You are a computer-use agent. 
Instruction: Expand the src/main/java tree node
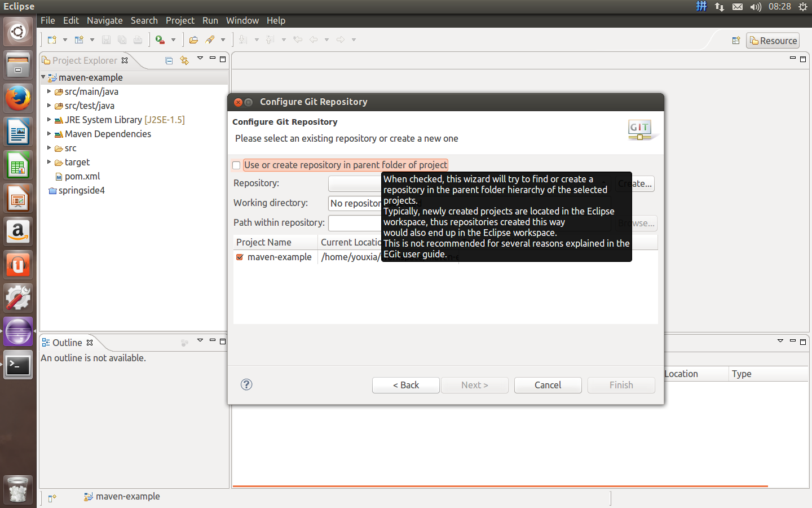(x=49, y=91)
